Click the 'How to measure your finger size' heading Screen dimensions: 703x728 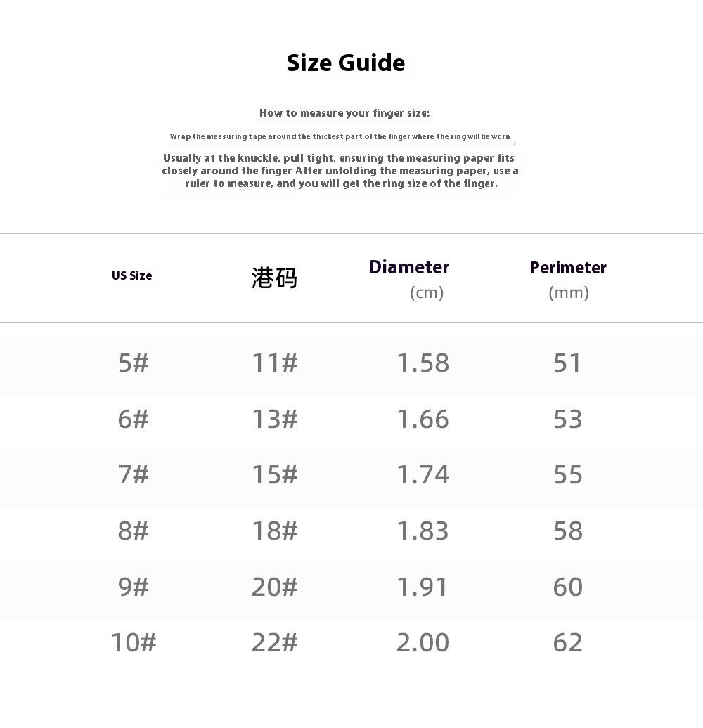(x=344, y=113)
